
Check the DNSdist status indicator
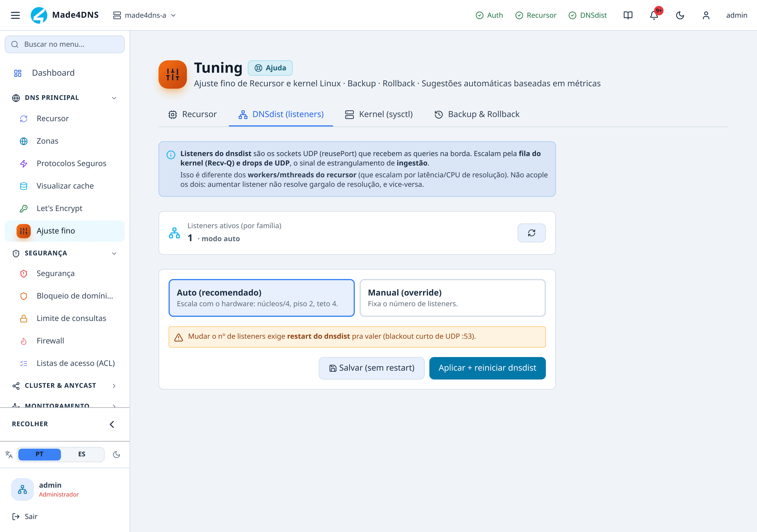(587, 15)
